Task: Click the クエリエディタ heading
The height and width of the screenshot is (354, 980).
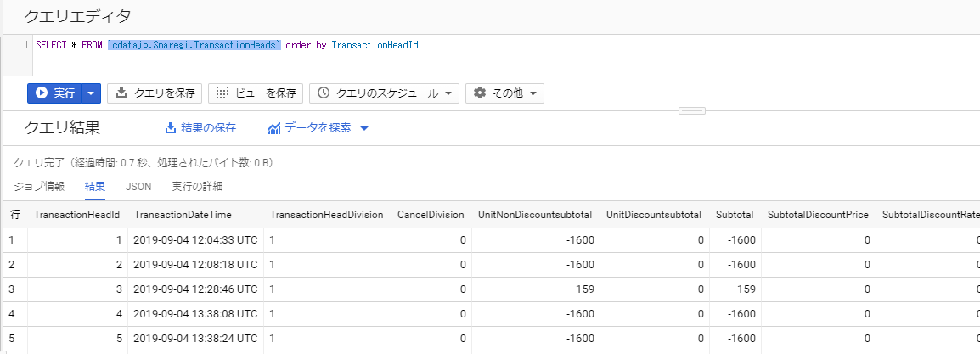Action: point(77,16)
